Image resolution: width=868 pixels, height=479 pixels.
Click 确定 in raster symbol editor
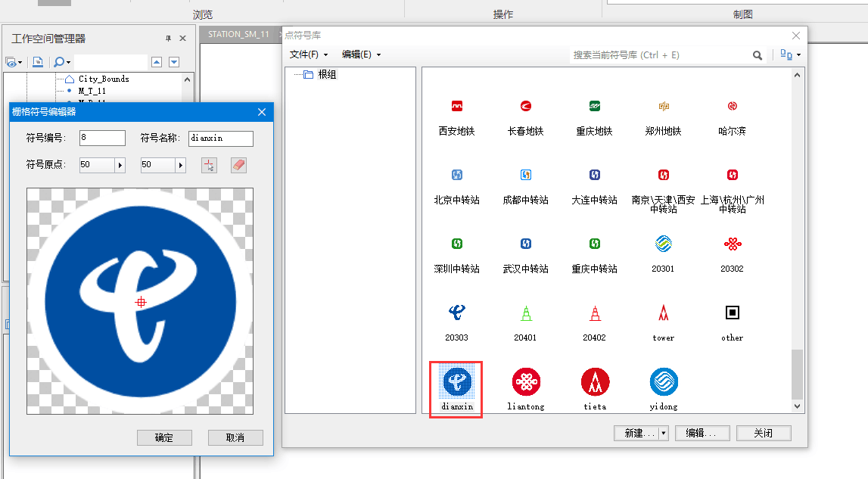click(164, 437)
